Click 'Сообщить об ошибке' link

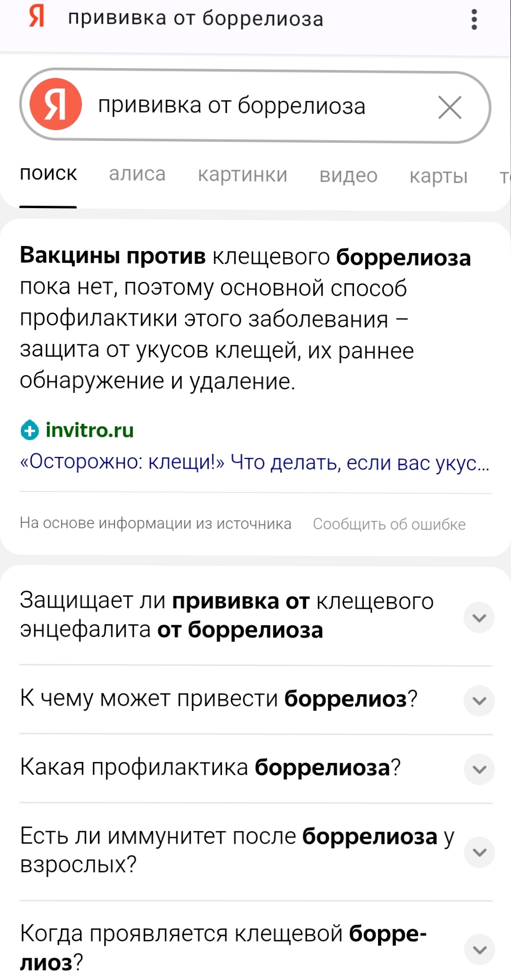(x=389, y=524)
